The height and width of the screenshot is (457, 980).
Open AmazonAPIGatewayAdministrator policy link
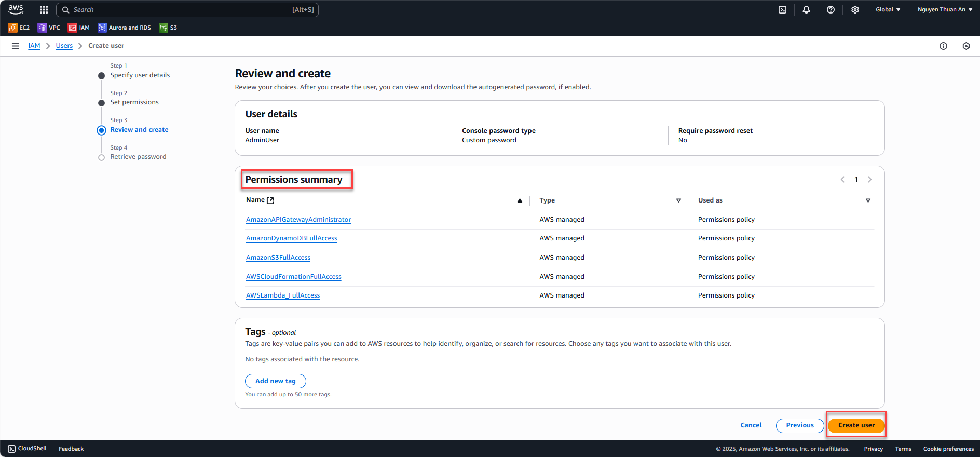[x=298, y=220]
